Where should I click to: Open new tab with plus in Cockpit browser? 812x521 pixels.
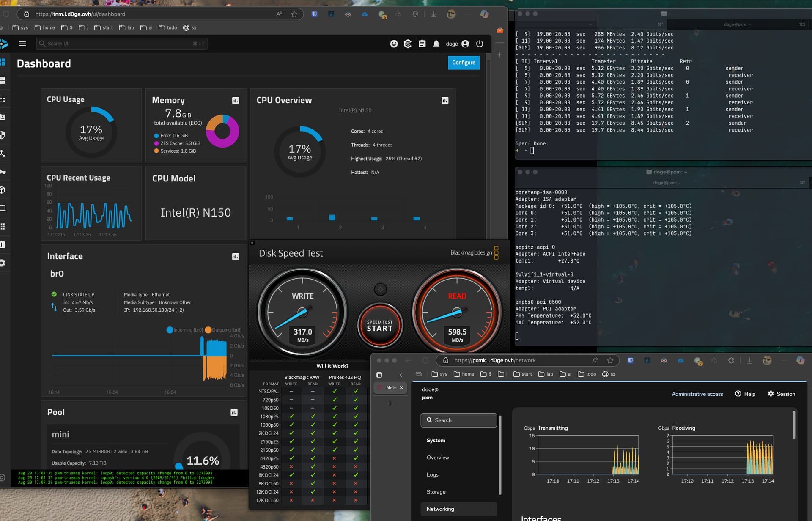click(390, 403)
